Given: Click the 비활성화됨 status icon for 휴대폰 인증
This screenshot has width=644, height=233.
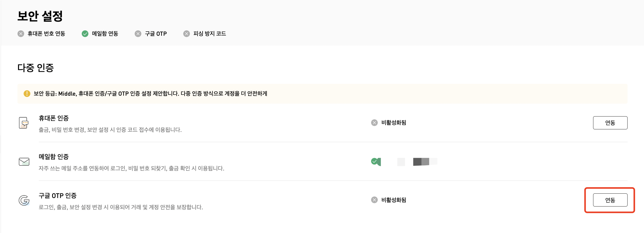Looking at the screenshot, I should point(374,123).
